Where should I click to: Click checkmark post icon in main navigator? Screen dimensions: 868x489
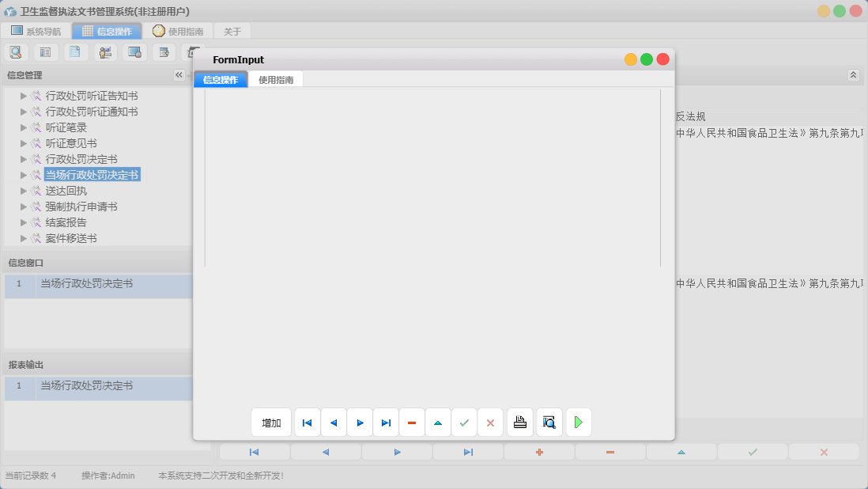(x=753, y=452)
